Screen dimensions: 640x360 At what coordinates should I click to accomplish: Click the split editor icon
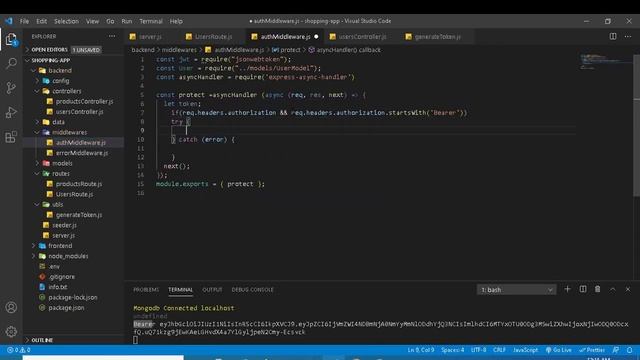[x=613, y=36]
